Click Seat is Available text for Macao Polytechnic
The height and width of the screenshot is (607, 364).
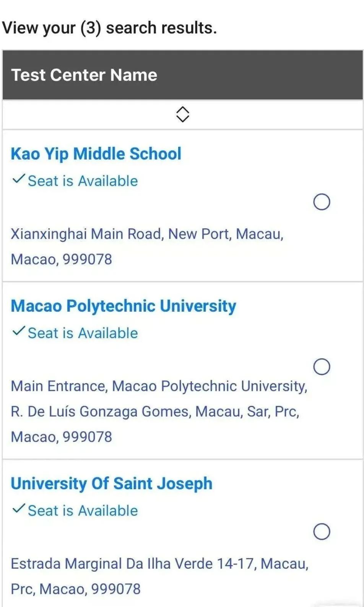[83, 333]
